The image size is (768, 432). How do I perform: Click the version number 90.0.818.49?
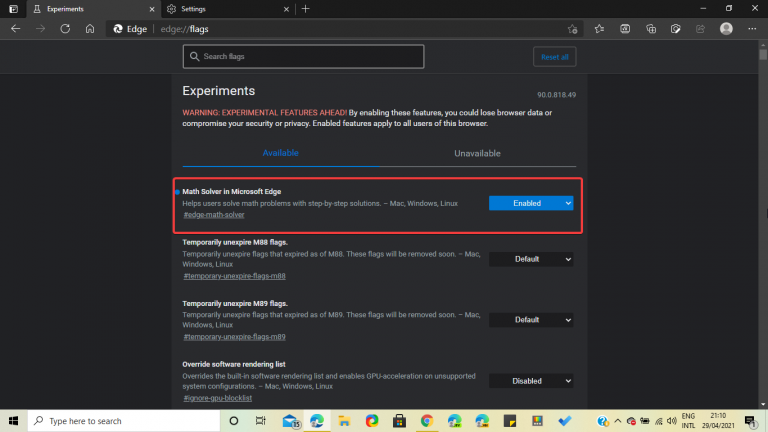(x=556, y=95)
